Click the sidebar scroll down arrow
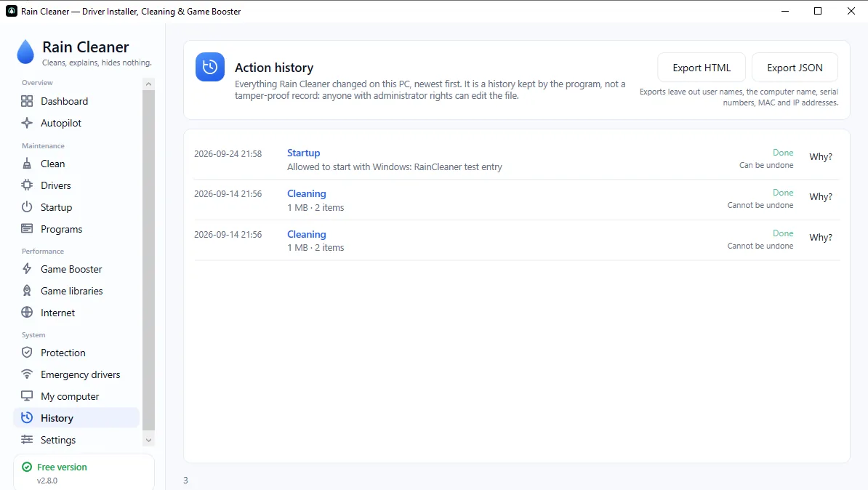The image size is (868, 490). point(148,440)
